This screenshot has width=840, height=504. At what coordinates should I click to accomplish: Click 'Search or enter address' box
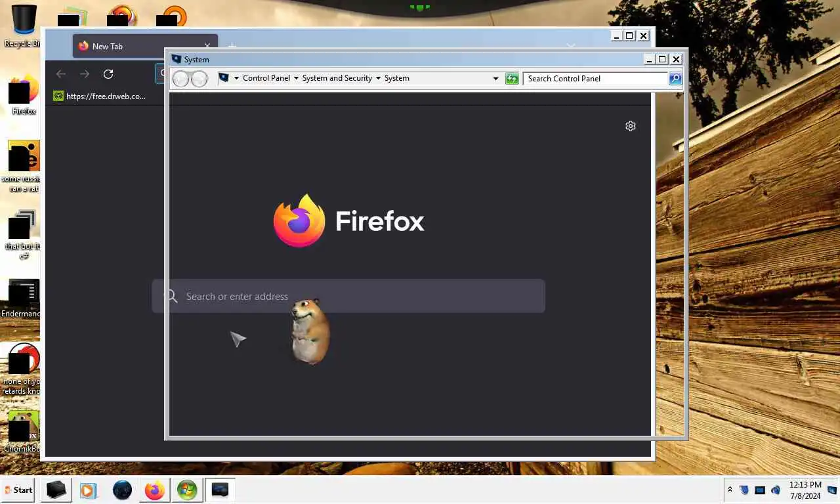348,296
